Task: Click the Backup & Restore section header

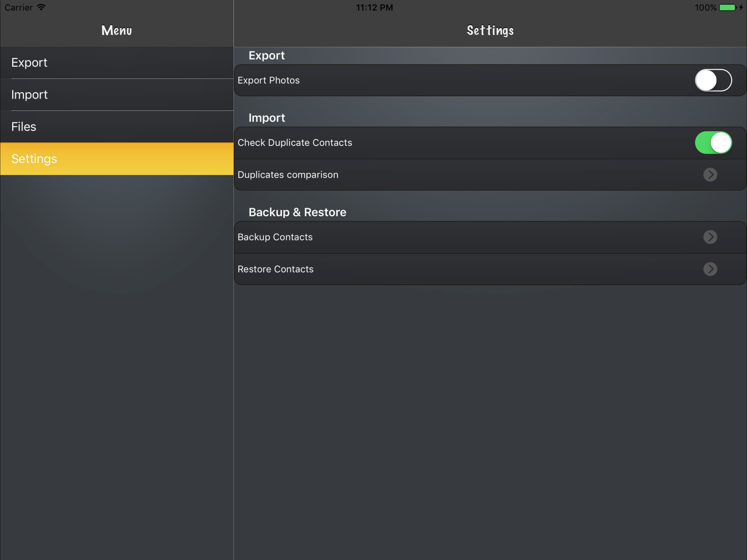Action: (297, 212)
